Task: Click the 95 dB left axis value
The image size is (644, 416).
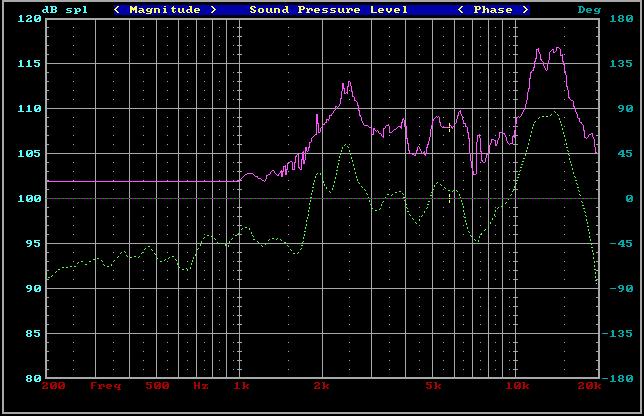Action: (34, 244)
